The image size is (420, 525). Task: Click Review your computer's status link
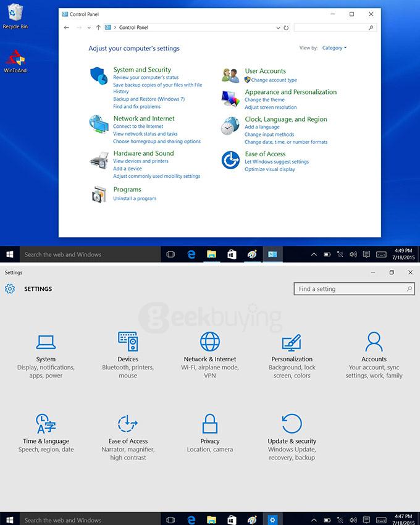tap(146, 77)
